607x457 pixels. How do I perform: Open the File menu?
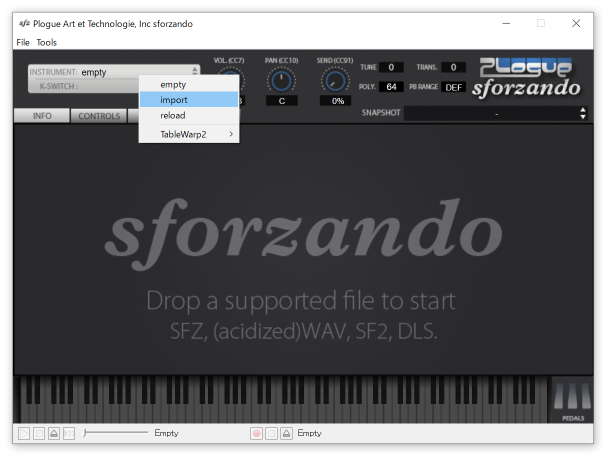pos(23,42)
